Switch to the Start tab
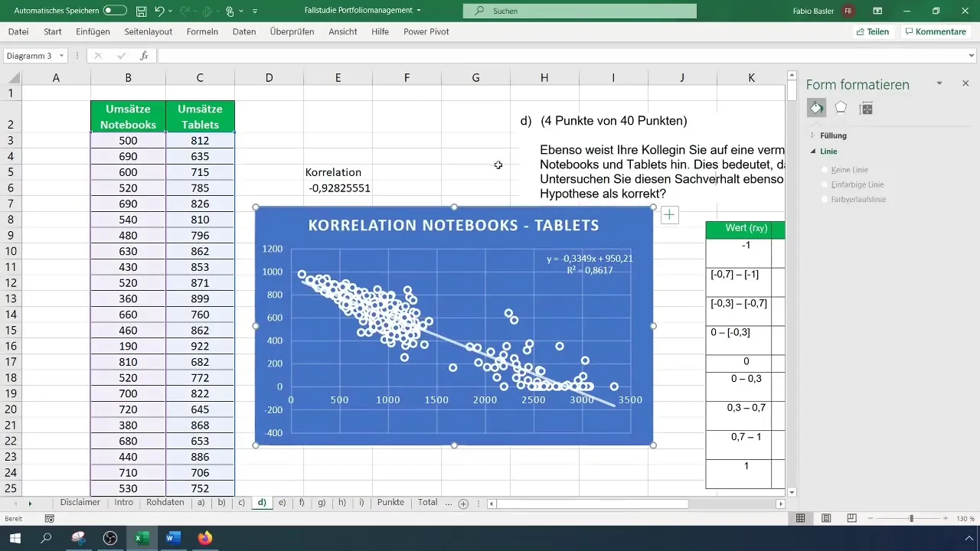 (x=53, y=31)
